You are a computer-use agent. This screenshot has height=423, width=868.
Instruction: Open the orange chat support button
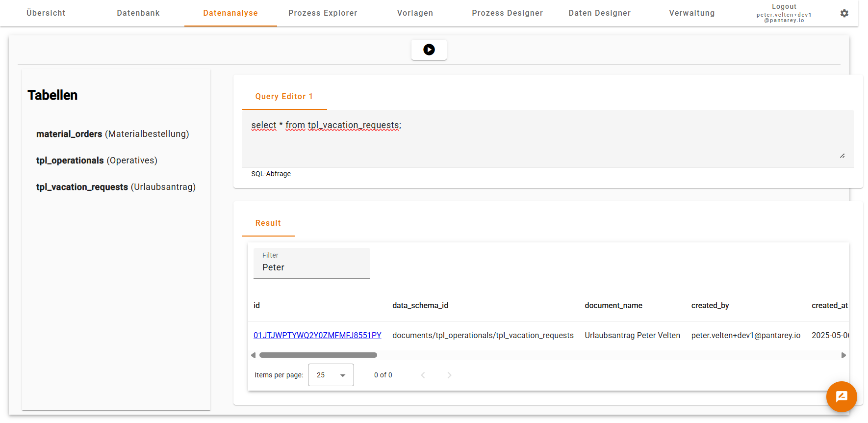(x=841, y=397)
